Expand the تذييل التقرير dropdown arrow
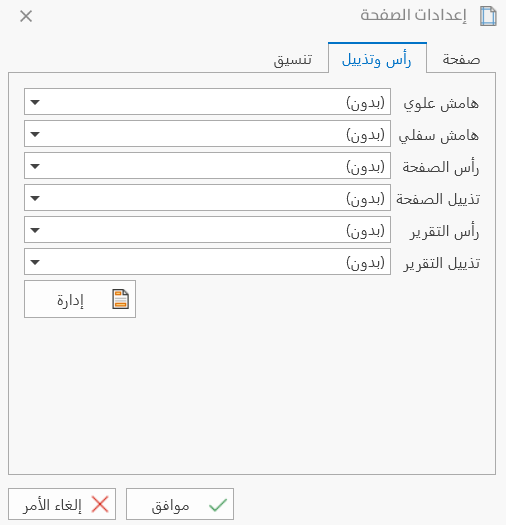506x525 pixels. click(x=35, y=262)
